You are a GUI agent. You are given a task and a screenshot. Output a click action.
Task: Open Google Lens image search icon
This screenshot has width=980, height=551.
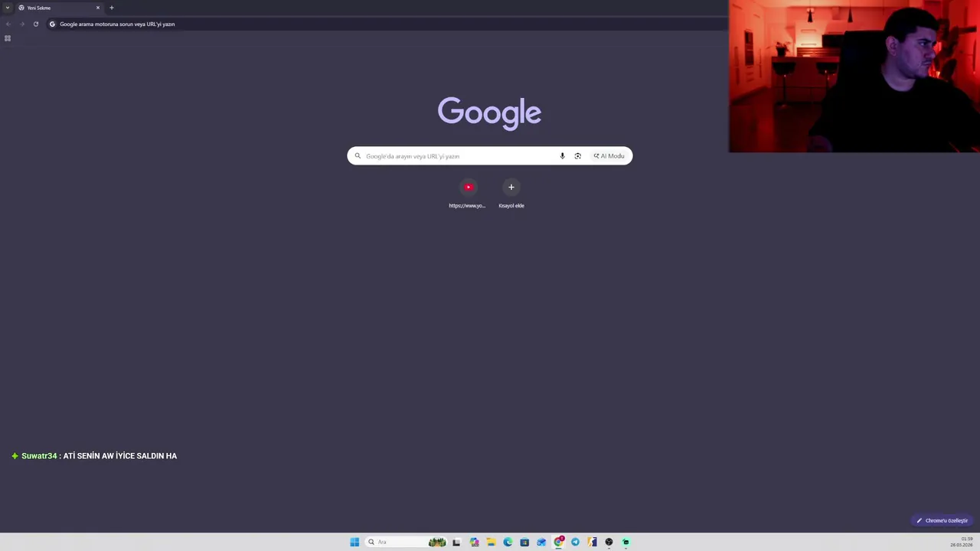point(577,156)
